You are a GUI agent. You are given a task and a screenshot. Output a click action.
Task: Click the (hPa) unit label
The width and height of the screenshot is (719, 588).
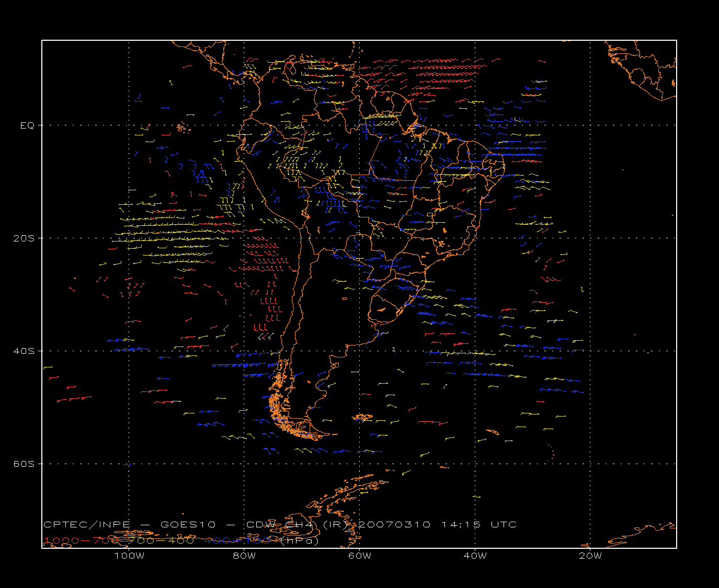tap(300, 541)
